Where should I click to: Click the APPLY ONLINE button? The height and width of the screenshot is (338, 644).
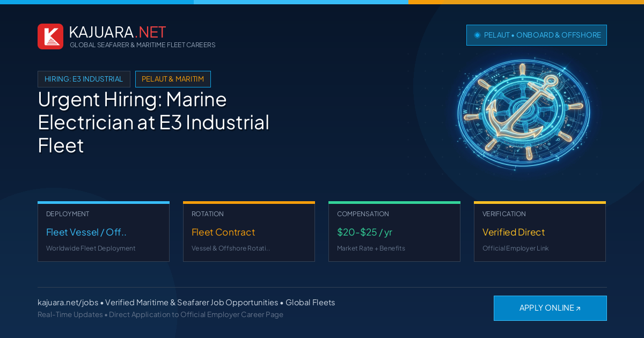pos(550,308)
